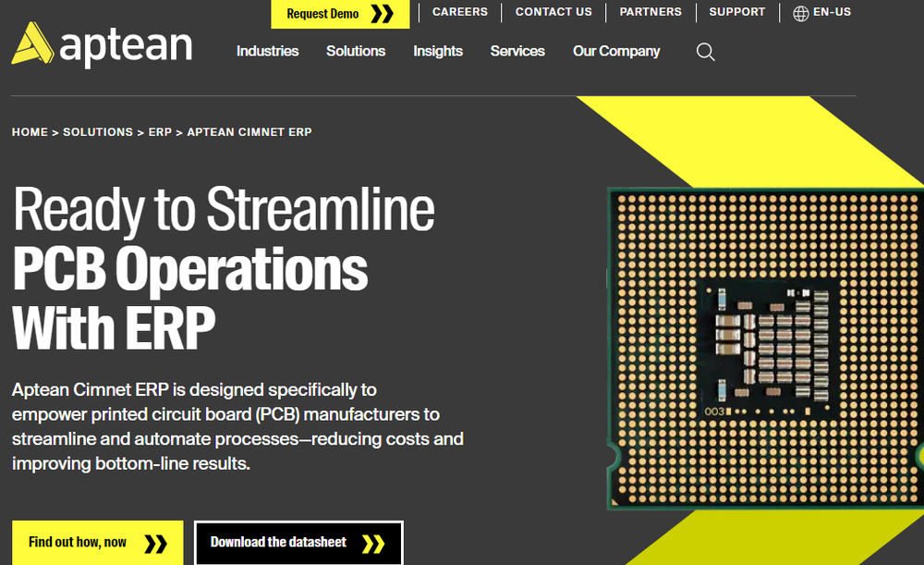Click the Download the datasheet button
The image size is (924, 565).
[x=298, y=543]
